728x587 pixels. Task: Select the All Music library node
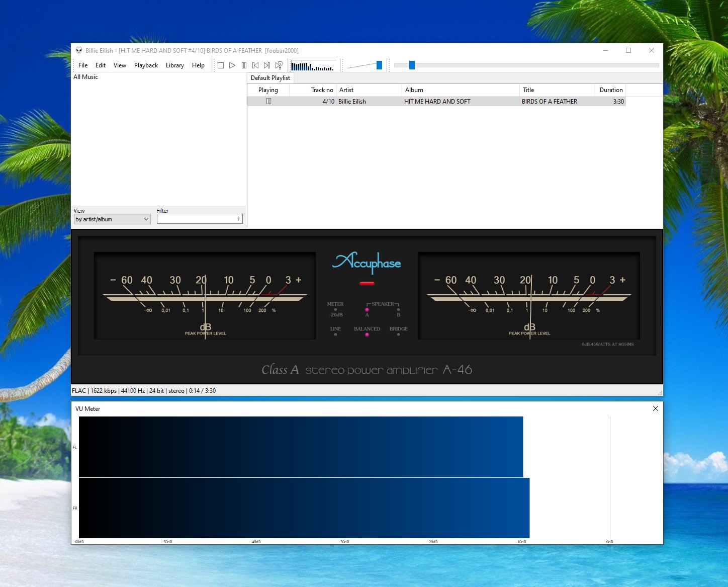tap(86, 77)
